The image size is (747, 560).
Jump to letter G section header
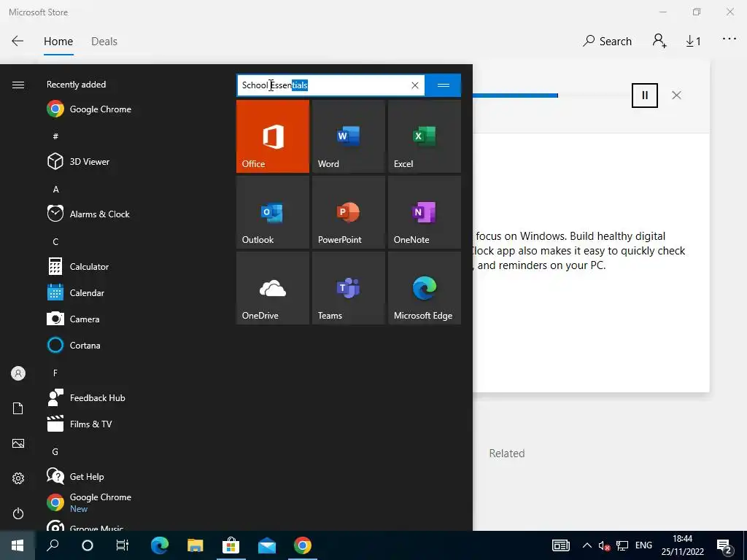pyautogui.click(x=55, y=451)
